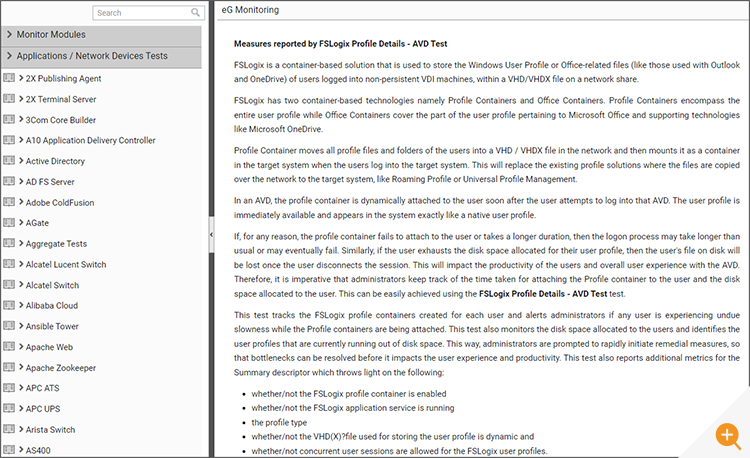
Task: Click the book icon beside AGate
Action: 9,222
